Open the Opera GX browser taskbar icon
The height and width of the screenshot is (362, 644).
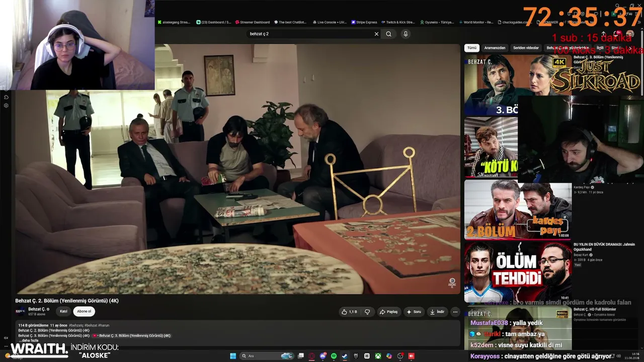(x=311, y=356)
